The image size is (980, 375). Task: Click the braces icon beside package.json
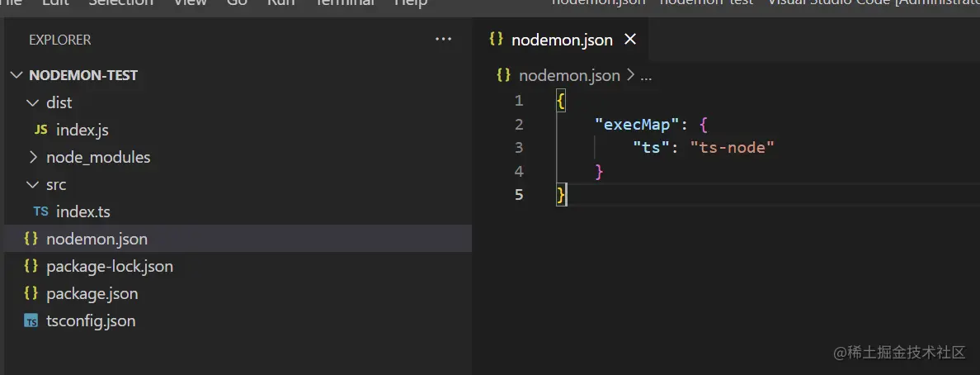[31, 293]
